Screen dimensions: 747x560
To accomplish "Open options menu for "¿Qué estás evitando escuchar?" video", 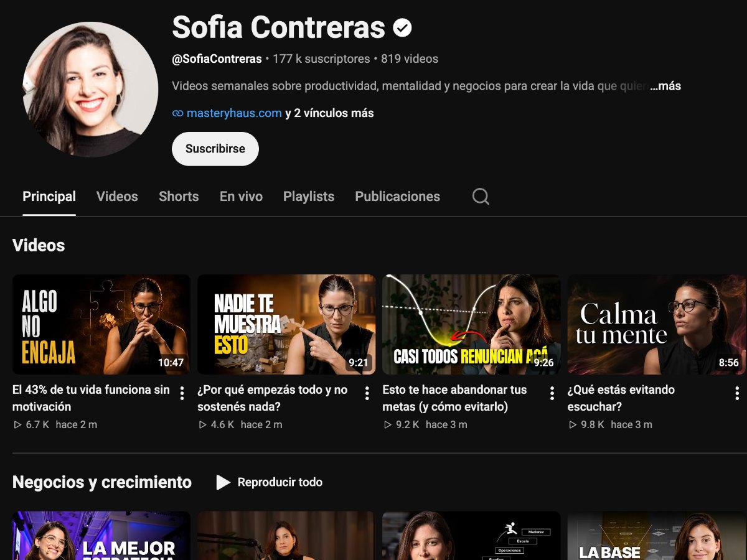I will click(x=737, y=393).
